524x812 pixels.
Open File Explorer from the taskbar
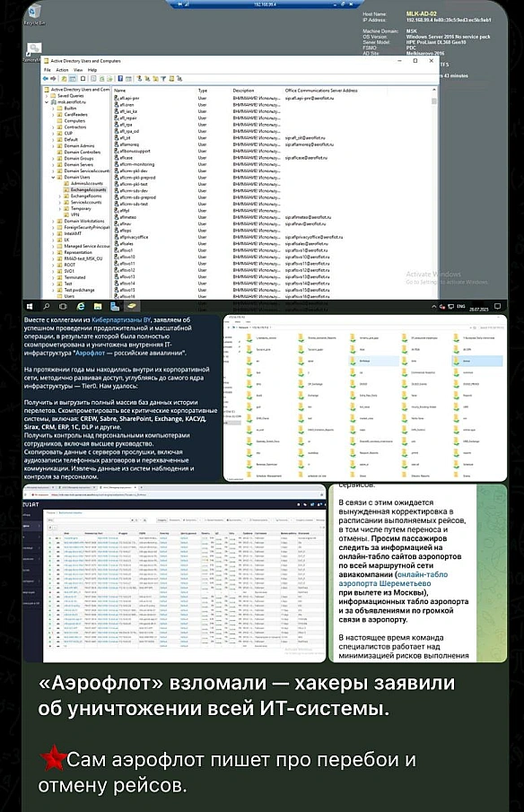pos(97,307)
